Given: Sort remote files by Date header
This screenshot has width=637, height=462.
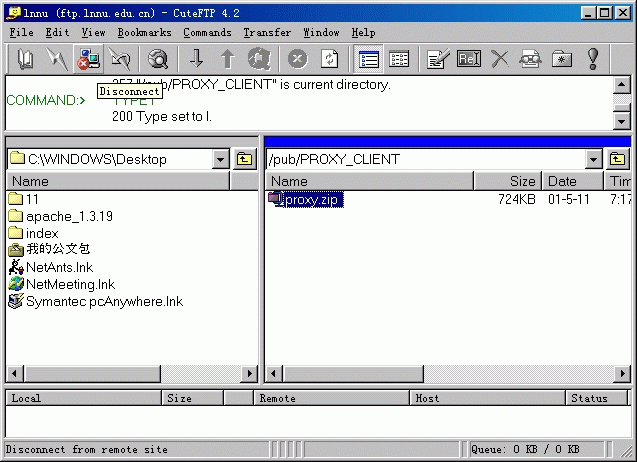Looking at the screenshot, I should [x=573, y=181].
